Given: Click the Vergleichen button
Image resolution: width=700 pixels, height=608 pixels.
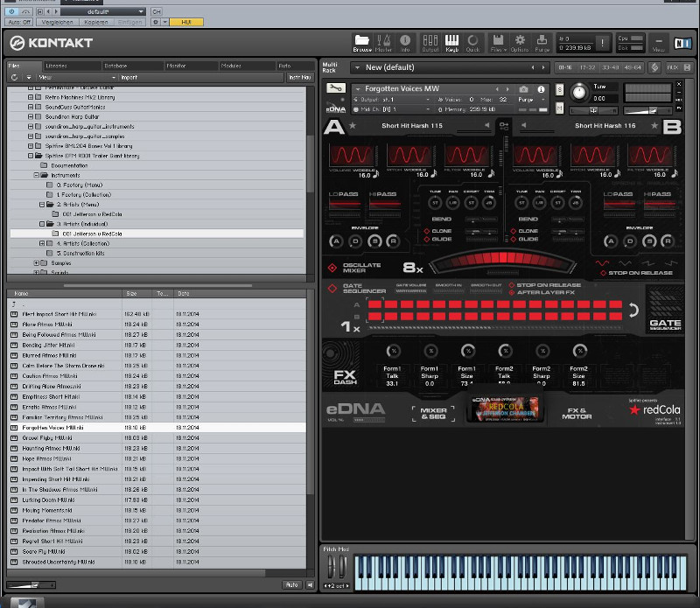Looking at the screenshot, I should (57, 22).
